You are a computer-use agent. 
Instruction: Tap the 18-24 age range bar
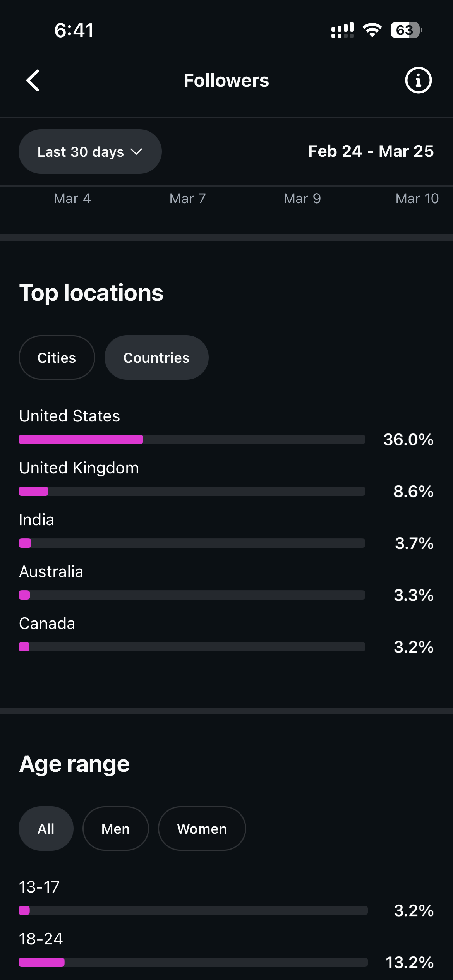[x=193, y=962]
